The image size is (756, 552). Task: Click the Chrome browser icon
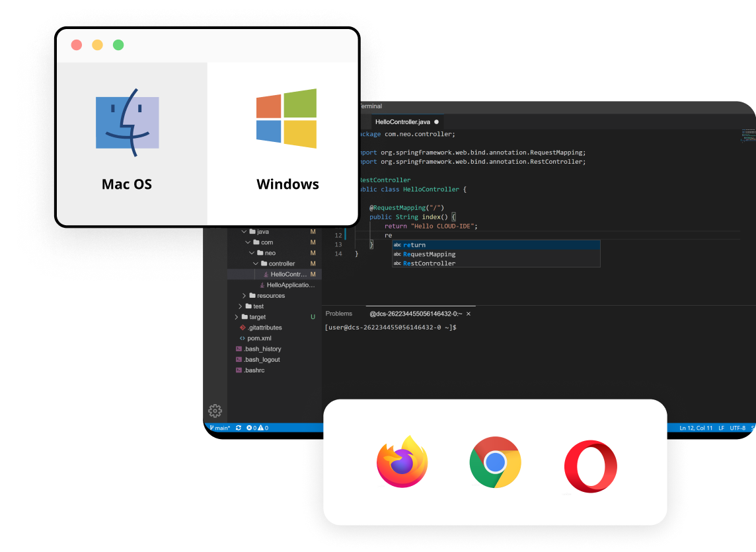pos(495,462)
